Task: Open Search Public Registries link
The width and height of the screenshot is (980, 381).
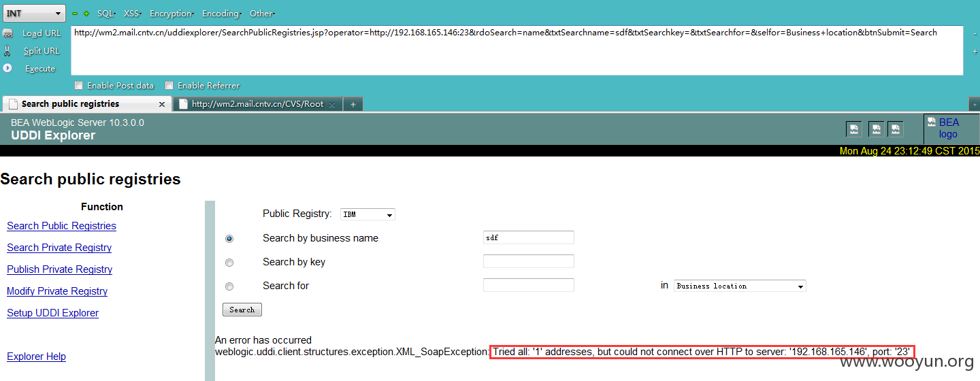Action: (x=61, y=226)
